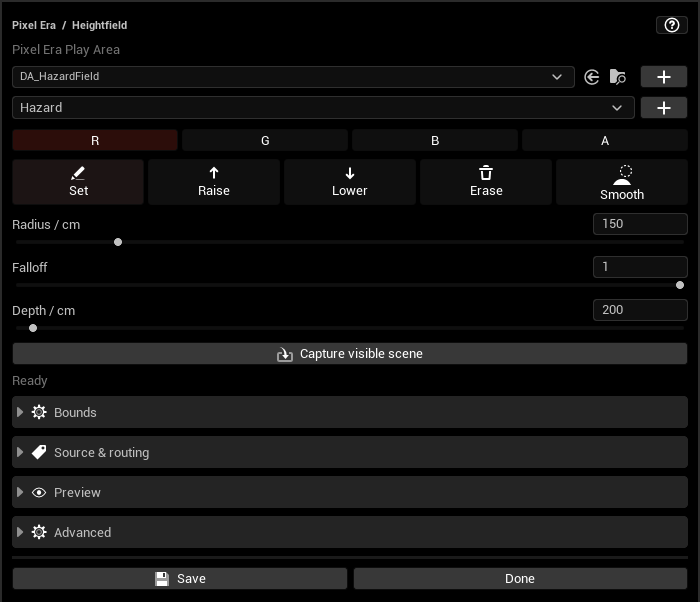Click the Radius value field
This screenshot has height=602, width=700.
pyautogui.click(x=640, y=224)
